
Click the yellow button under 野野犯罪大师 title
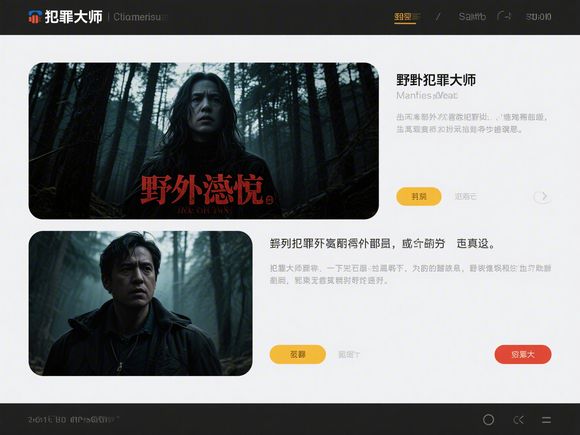pos(419,196)
